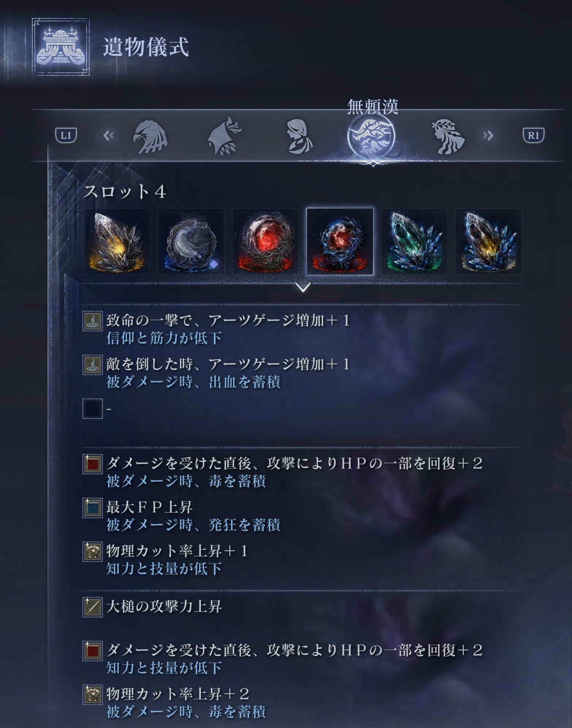Click the R1 shoulder button prompt

[x=534, y=135]
